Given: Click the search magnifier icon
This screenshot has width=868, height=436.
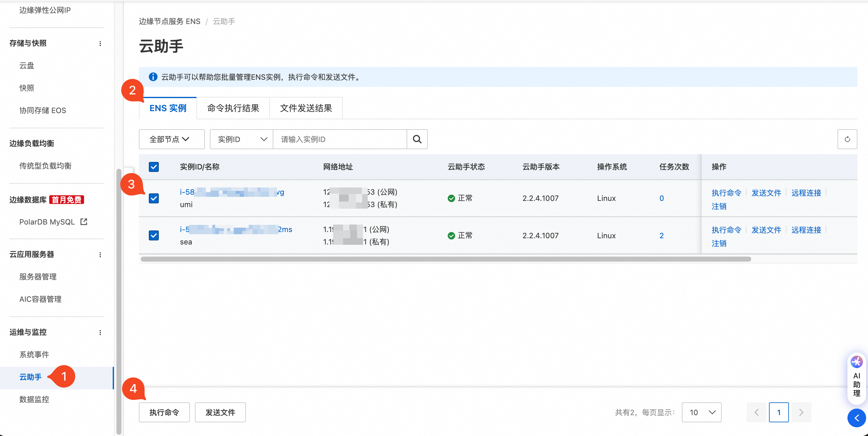Looking at the screenshot, I should tap(417, 139).
